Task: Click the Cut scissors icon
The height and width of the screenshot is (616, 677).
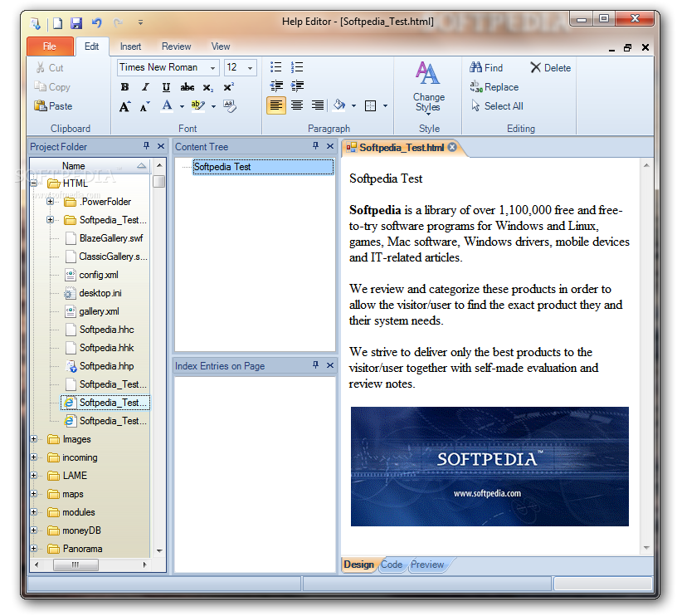Action: 41,67
